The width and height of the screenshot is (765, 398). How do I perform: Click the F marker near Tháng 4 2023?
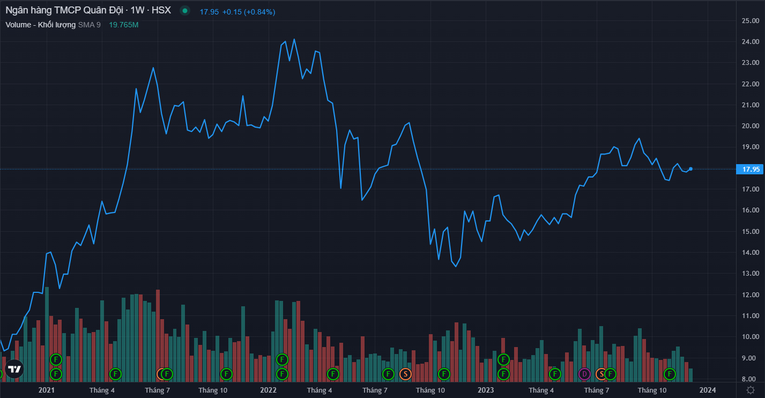click(554, 374)
